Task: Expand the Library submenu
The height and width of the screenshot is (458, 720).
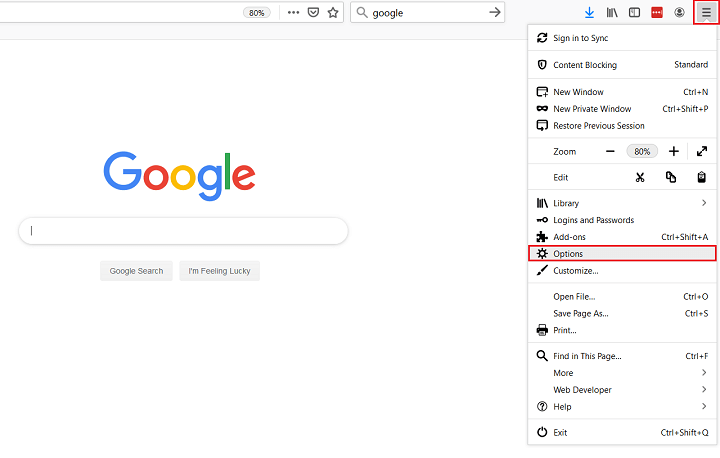Action: [x=622, y=203]
